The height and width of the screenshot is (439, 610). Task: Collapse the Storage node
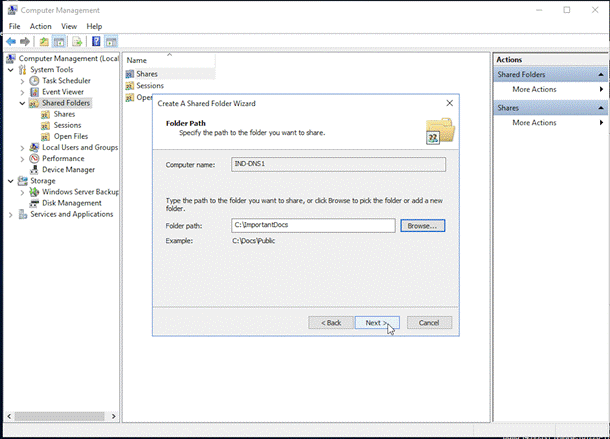coord(11,181)
